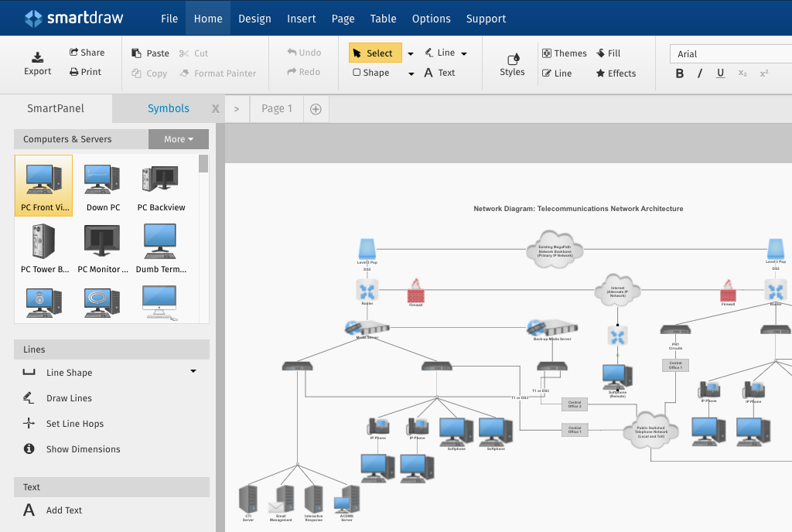792x532 pixels.
Task: Click the smartdraw logo
Action: coord(73,18)
